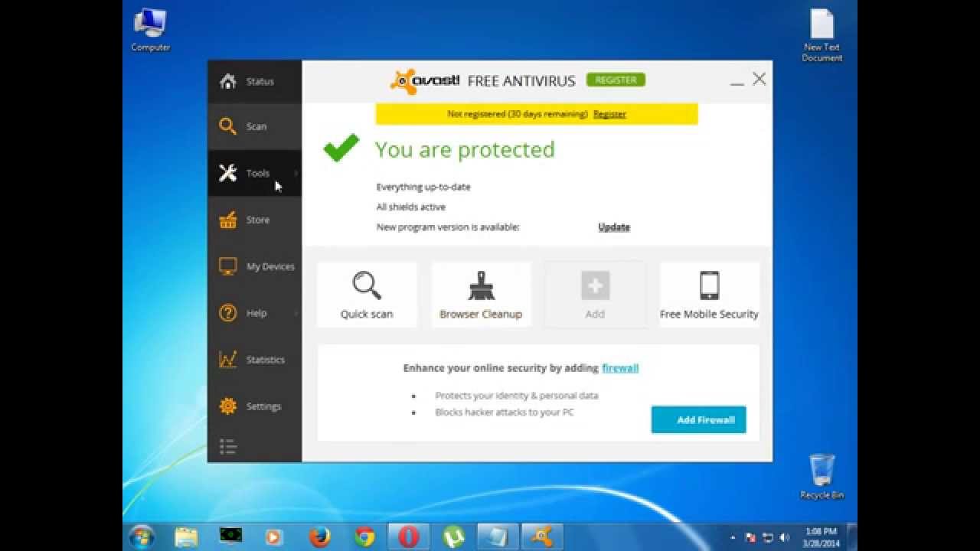Select the Recycle Bin desktop icon
Viewport: 980px width, 551px height.
[x=822, y=477]
